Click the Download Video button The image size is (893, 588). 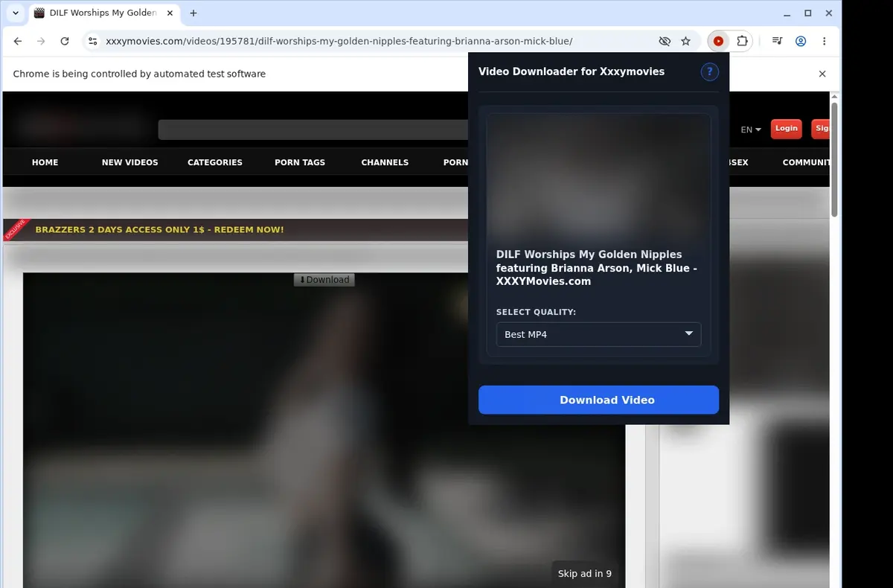click(x=598, y=400)
